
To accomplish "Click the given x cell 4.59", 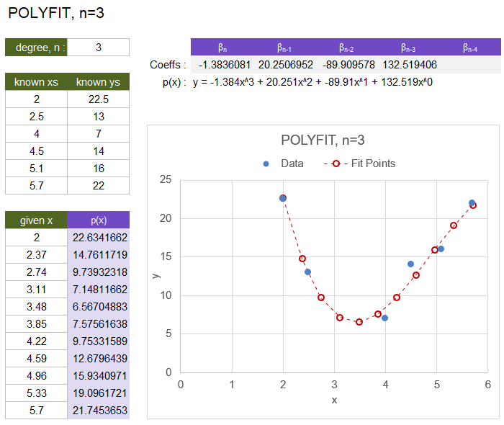I will click(x=36, y=359).
